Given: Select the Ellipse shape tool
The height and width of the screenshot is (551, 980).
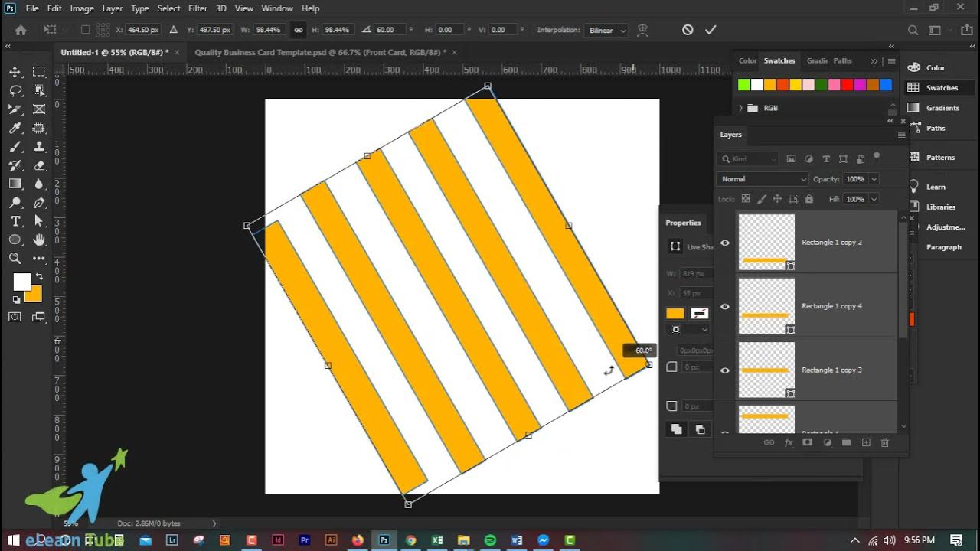Looking at the screenshot, I should click(x=15, y=240).
